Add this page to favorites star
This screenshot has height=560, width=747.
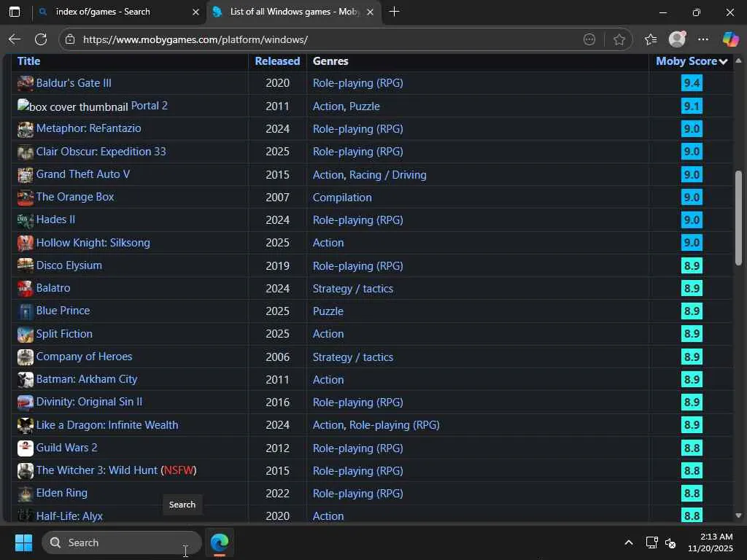(619, 39)
